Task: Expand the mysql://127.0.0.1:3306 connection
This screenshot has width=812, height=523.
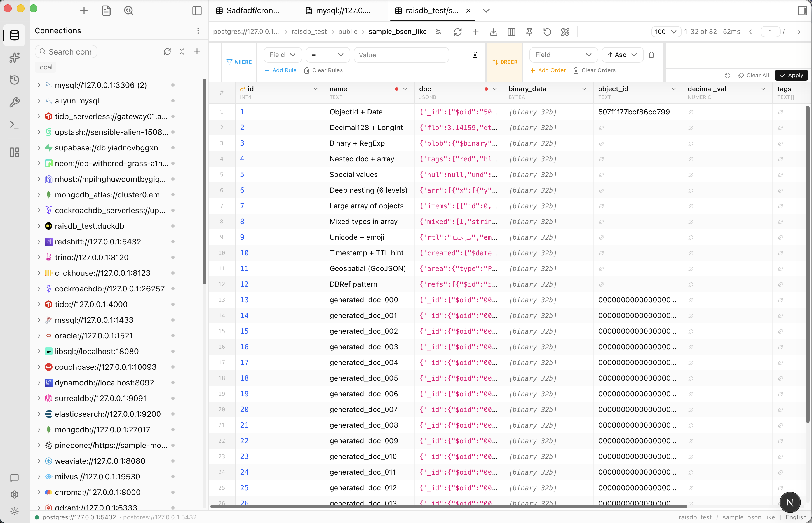Action: [39, 85]
